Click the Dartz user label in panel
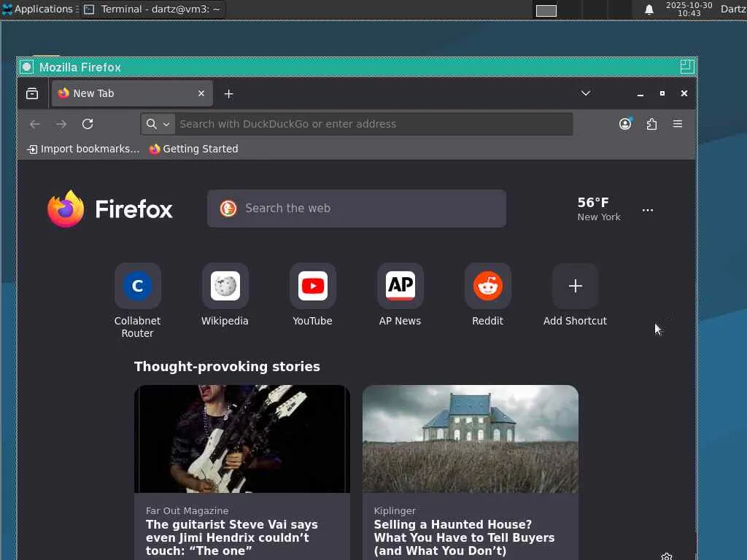The height and width of the screenshot is (560, 747). [734, 9]
